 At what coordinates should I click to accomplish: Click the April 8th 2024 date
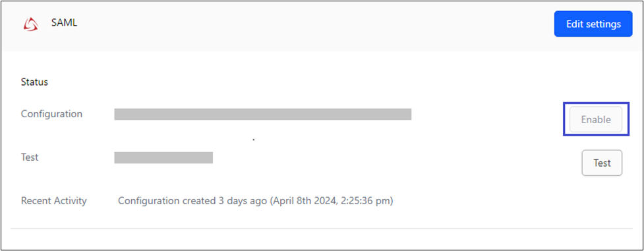(306, 201)
